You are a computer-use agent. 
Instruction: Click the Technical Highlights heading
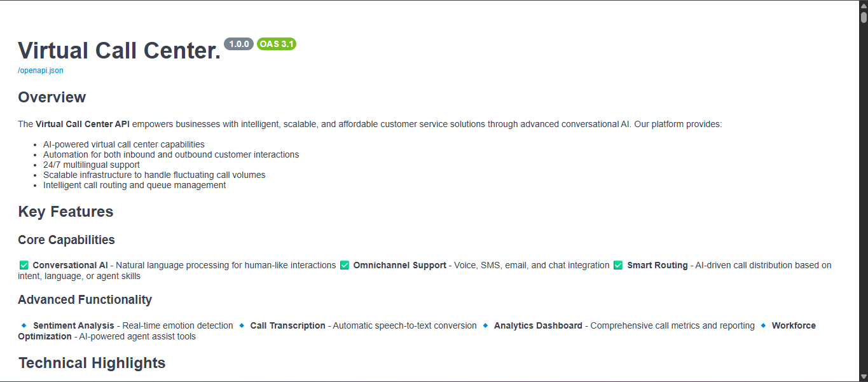(x=92, y=363)
